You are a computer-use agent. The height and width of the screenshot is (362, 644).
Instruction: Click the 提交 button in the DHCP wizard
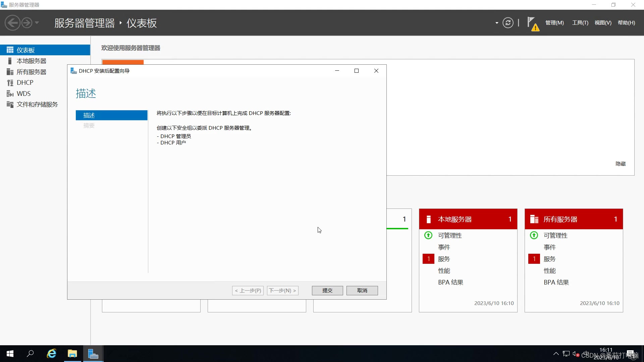pyautogui.click(x=327, y=291)
